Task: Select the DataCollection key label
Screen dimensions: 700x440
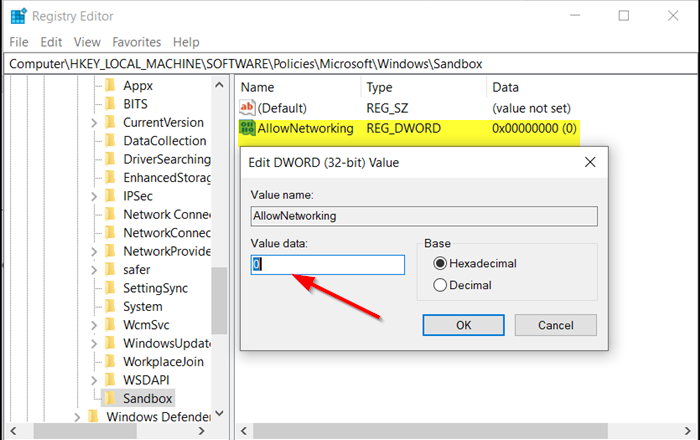Action: tap(165, 141)
